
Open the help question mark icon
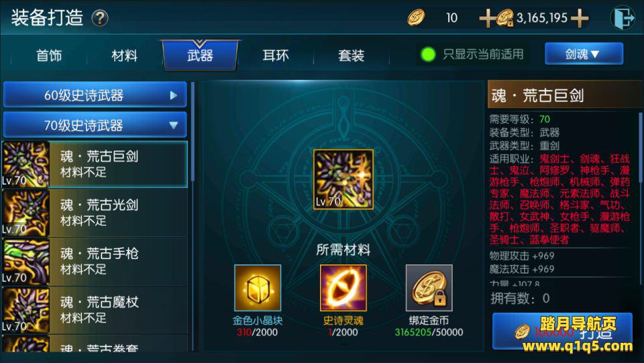(x=100, y=19)
